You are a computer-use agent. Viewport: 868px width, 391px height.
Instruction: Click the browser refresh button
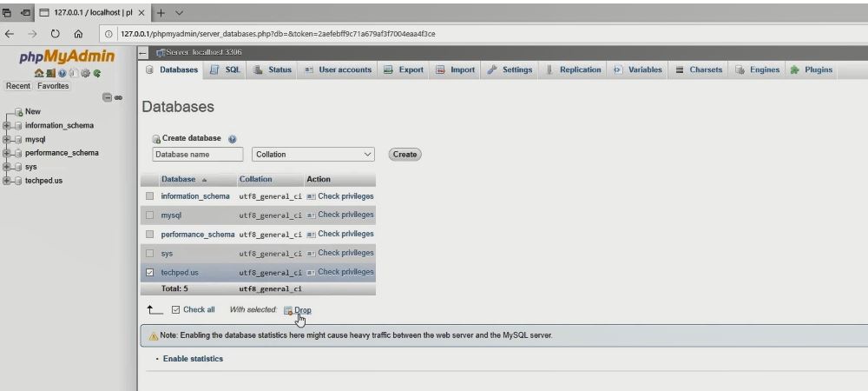click(x=55, y=34)
